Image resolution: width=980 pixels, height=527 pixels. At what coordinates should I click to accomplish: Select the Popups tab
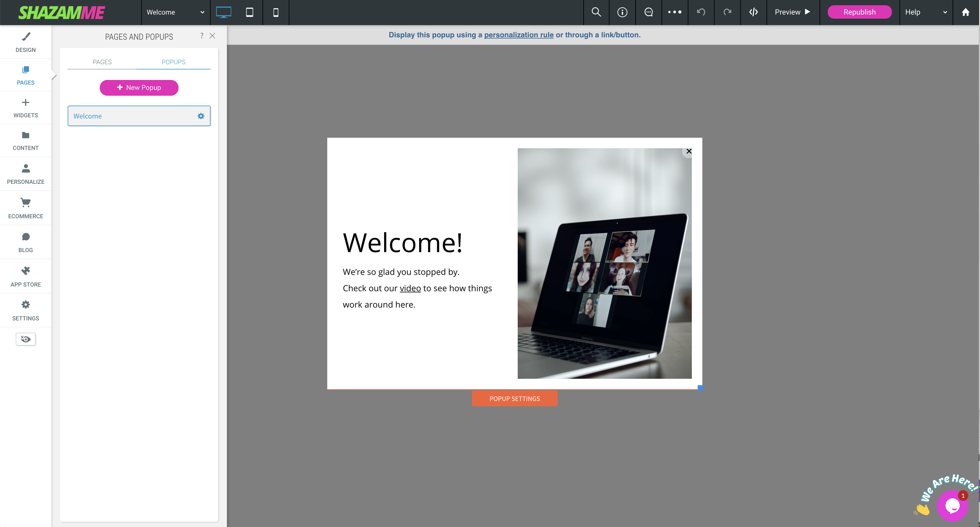click(x=173, y=62)
